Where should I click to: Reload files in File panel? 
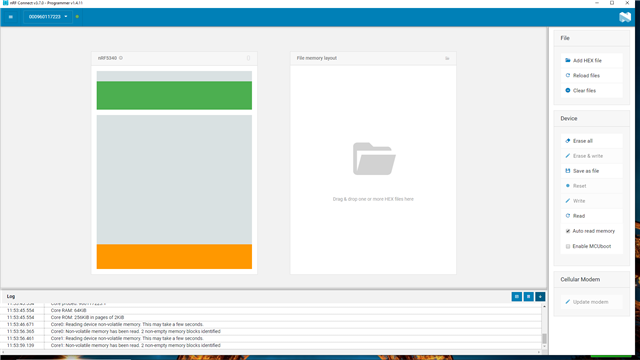point(591,76)
